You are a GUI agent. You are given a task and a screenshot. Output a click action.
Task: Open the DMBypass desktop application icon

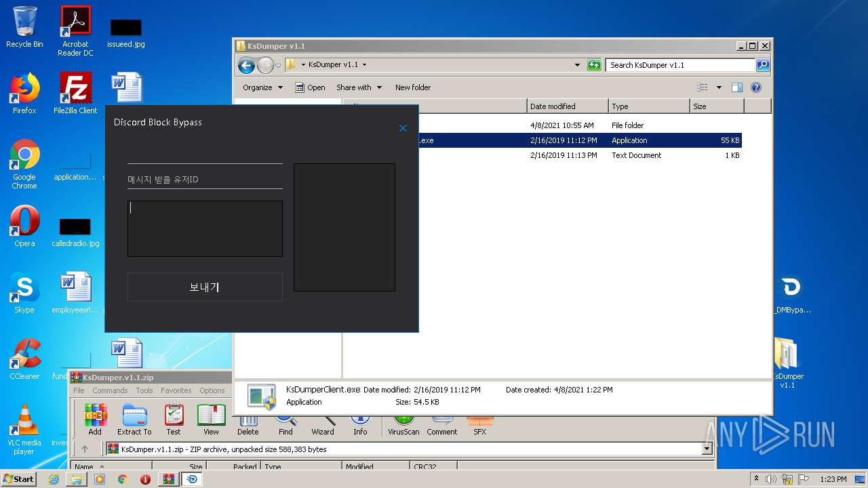click(x=791, y=295)
